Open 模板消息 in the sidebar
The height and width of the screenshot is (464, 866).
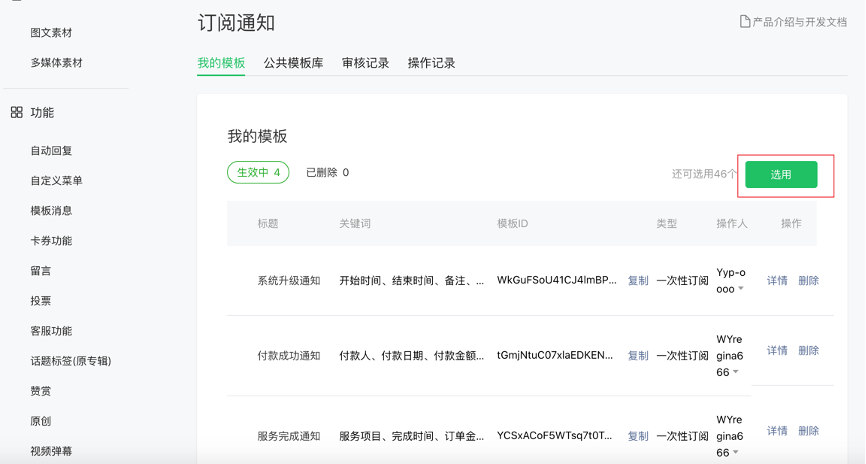point(51,211)
